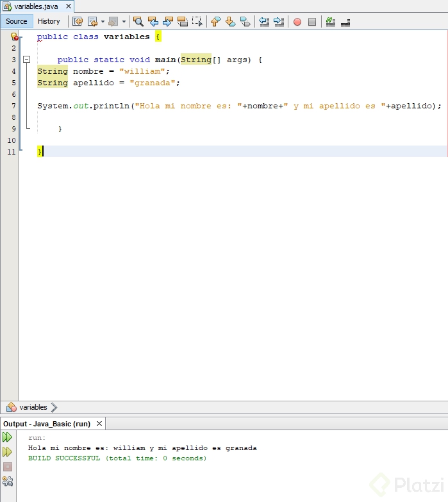Click the "william" string literal
Image resolution: width=448 pixels, height=502 pixels.
pyautogui.click(x=142, y=71)
